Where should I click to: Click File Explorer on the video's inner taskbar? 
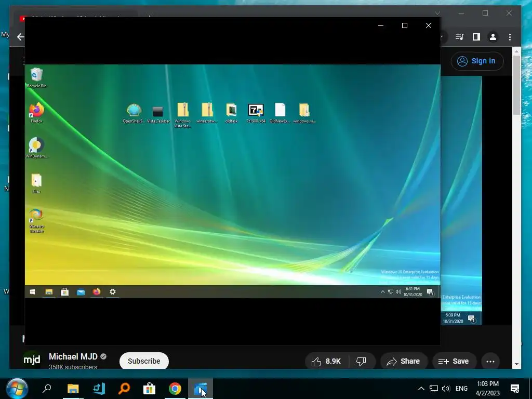coord(49,292)
